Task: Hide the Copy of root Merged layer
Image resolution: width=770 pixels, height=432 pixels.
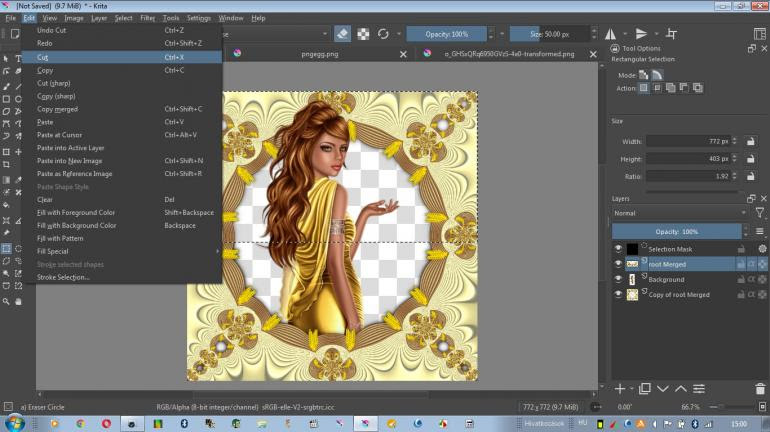Action: tap(618, 295)
